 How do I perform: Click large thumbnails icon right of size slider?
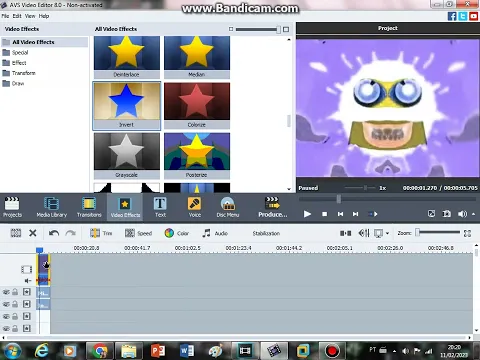[x=286, y=29]
